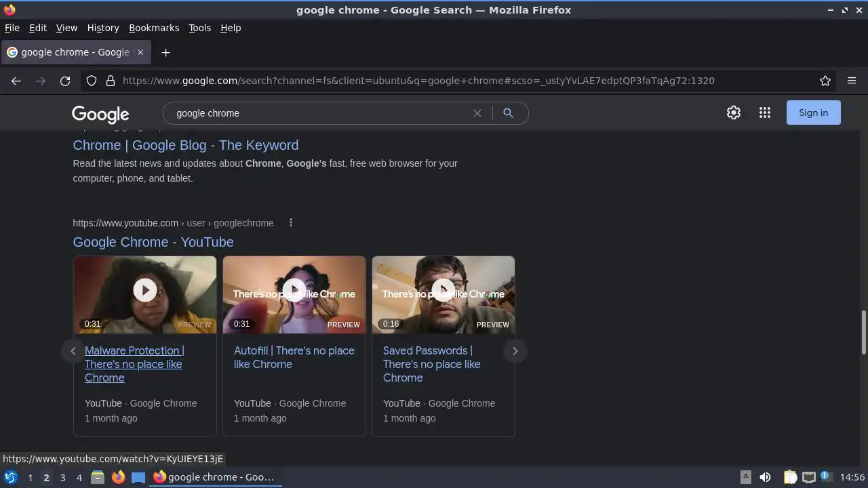This screenshot has width=868, height=488.
Task: Open the update notifier tray icon
Action: point(825,476)
